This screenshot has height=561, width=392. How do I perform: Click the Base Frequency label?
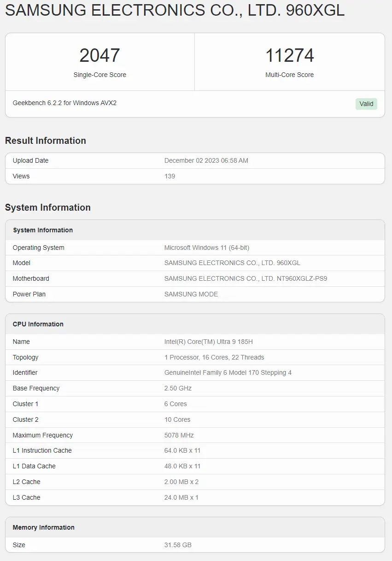(x=36, y=388)
